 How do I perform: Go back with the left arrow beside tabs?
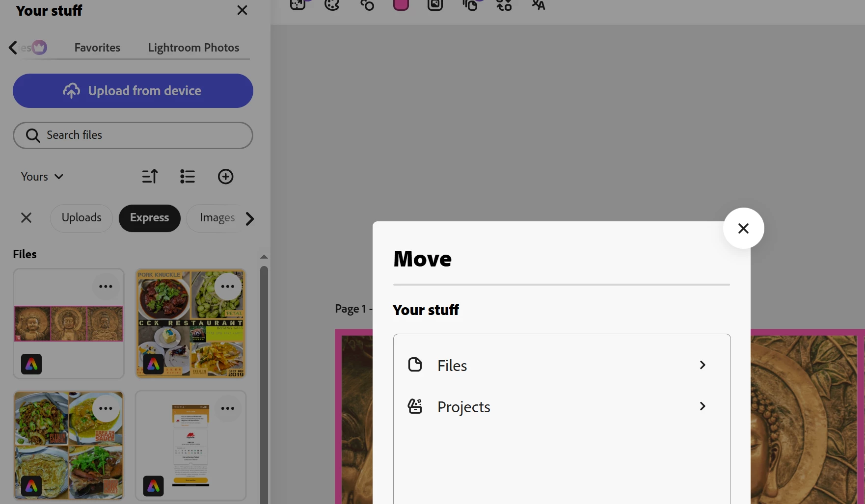tap(13, 48)
